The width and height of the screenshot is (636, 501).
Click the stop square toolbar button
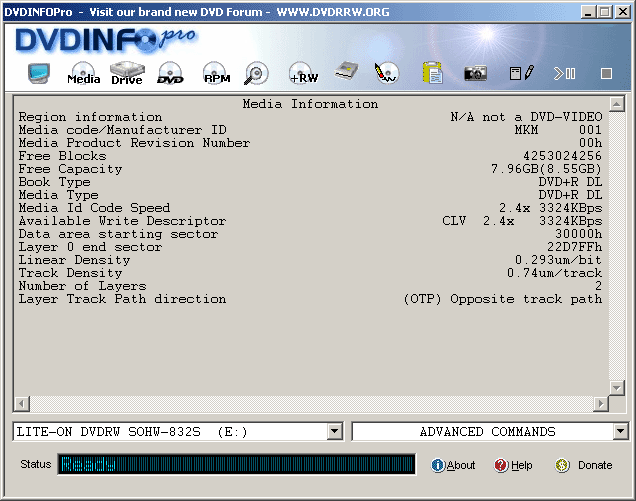click(x=606, y=73)
